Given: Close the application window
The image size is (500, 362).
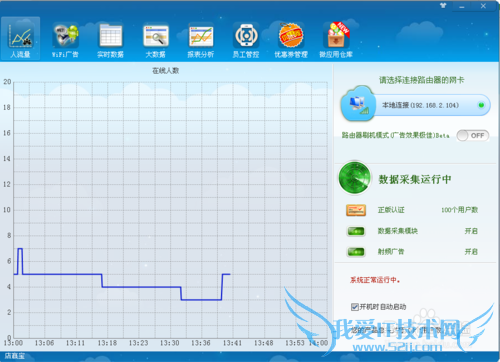Looking at the screenshot, I should pos(483,6).
